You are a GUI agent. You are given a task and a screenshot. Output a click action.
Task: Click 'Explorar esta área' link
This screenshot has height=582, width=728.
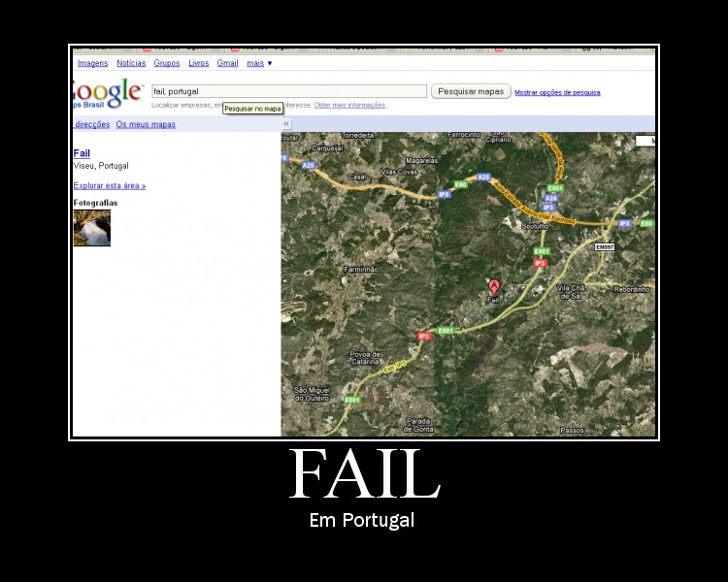coord(110,185)
